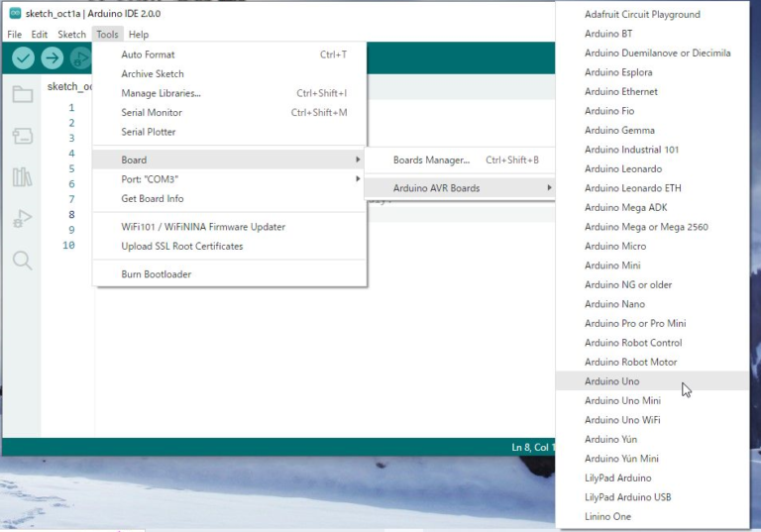Select Arduino Leonardo board
Image resolution: width=761 pixels, height=532 pixels.
(652, 169)
